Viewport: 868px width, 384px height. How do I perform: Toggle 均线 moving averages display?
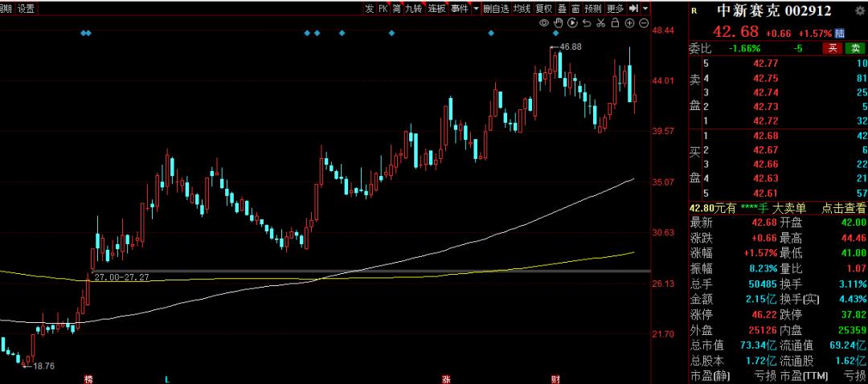(522, 8)
